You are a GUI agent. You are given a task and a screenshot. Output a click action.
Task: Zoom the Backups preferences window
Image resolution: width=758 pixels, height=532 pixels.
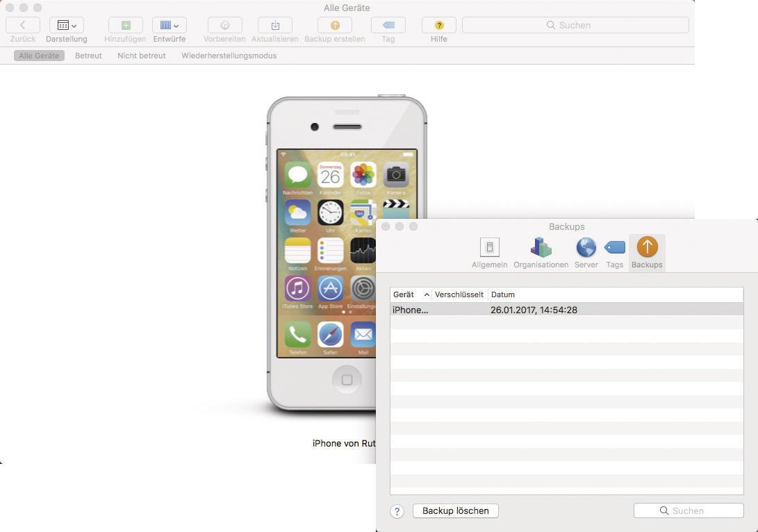pos(413,226)
